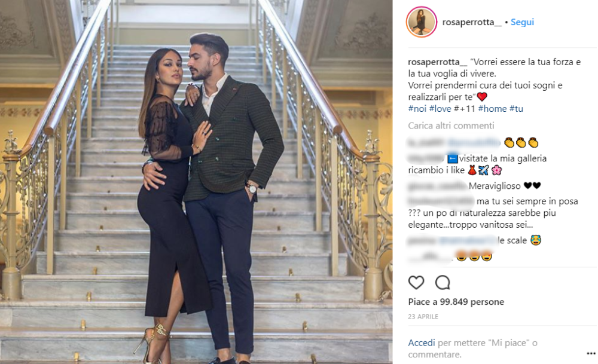The height and width of the screenshot is (364, 598).
Task: Open the three-dots more options menu
Action: coord(591,354)
